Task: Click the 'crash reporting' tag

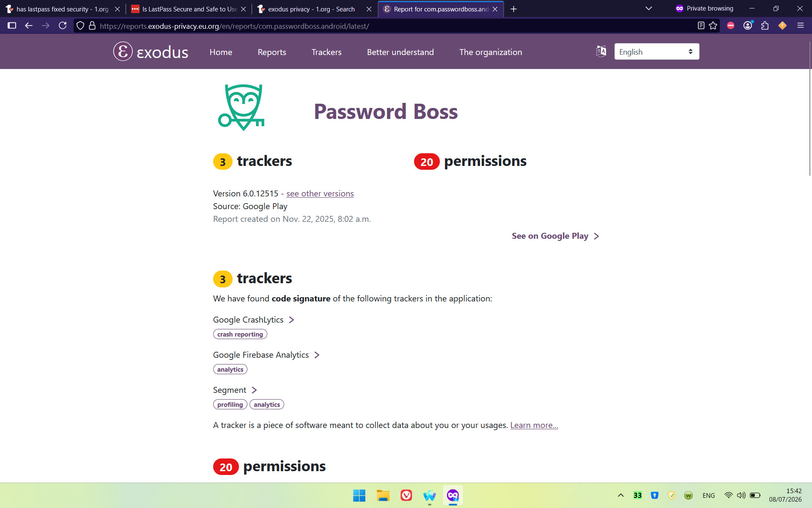Action: (x=240, y=334)
